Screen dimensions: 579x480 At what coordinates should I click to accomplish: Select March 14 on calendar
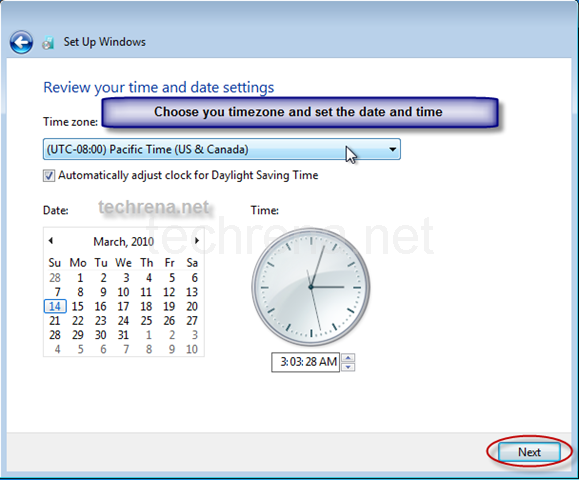click(55, 306)
